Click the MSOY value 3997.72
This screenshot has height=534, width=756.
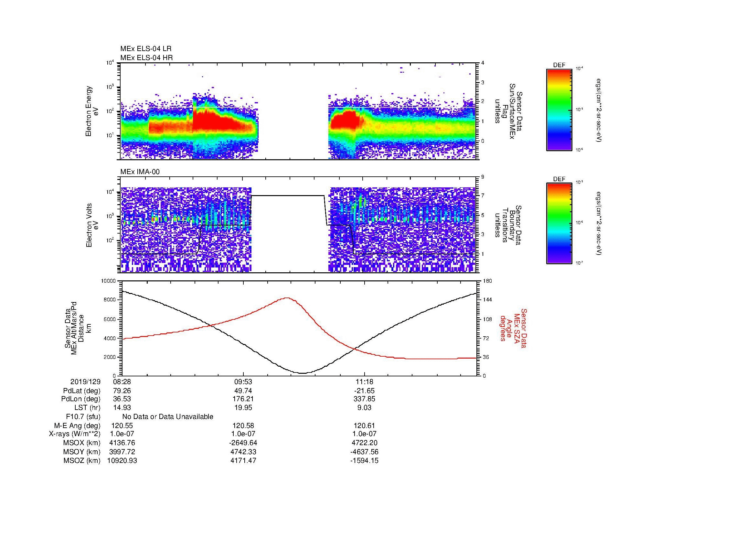pos(122,452)
